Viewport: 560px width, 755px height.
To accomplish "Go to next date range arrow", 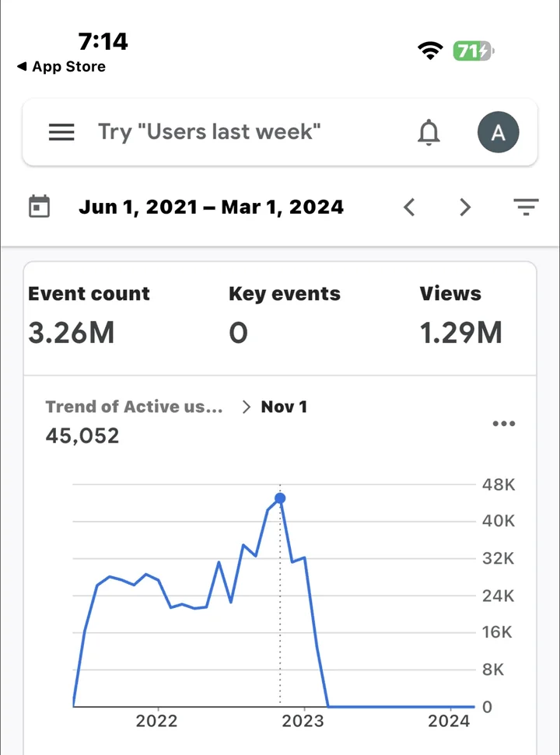I will 464,207.
